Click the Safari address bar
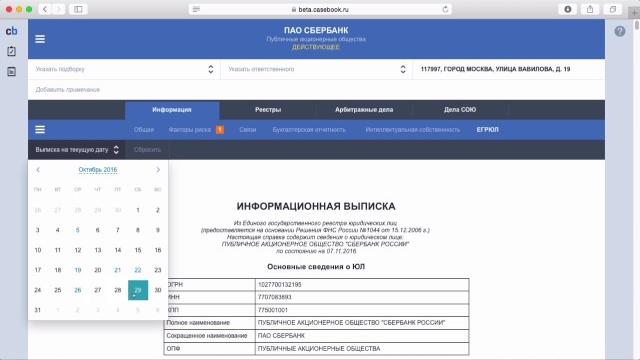640x360 pixels. [320, 9]
